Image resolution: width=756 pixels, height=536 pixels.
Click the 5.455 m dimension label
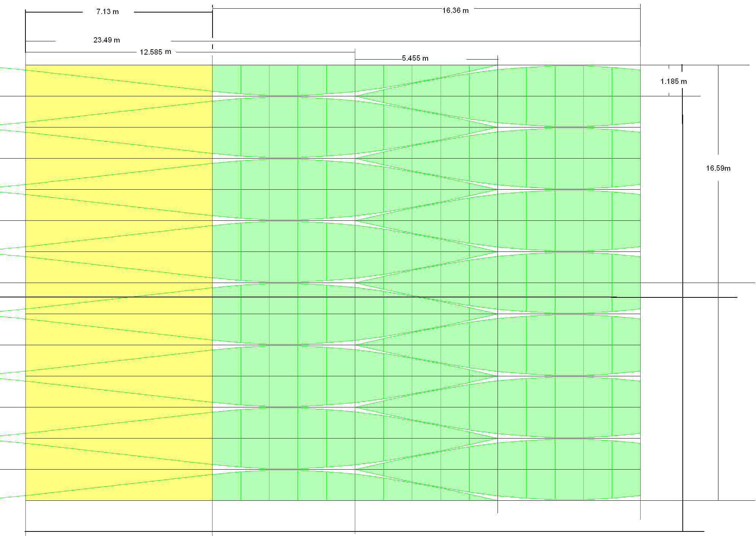415,58
